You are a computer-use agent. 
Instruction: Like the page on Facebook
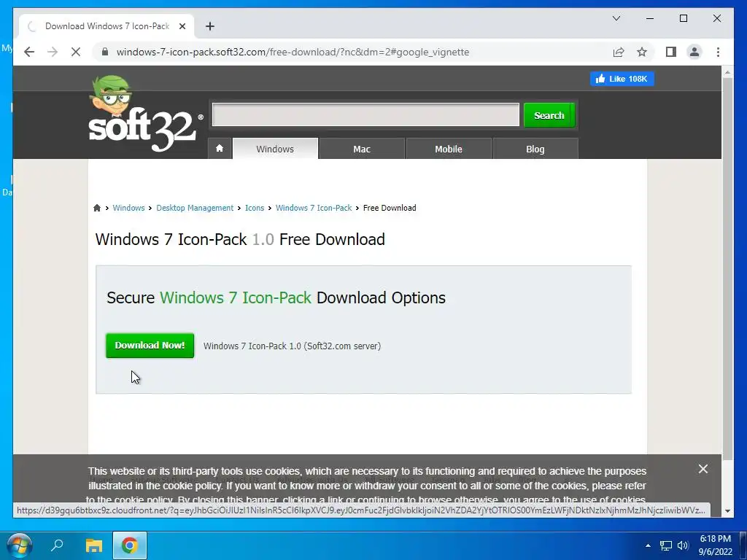click(x=622, y=79)
